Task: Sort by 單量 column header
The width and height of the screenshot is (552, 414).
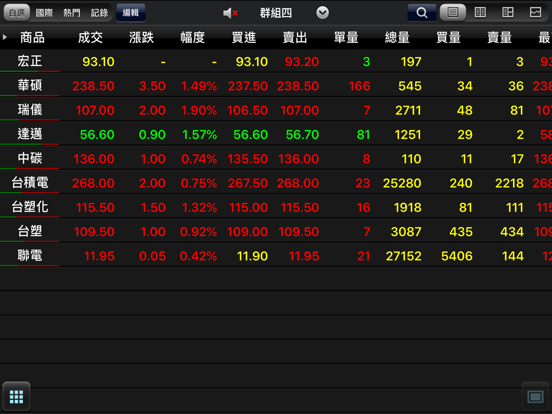Action: pos(346,37)
